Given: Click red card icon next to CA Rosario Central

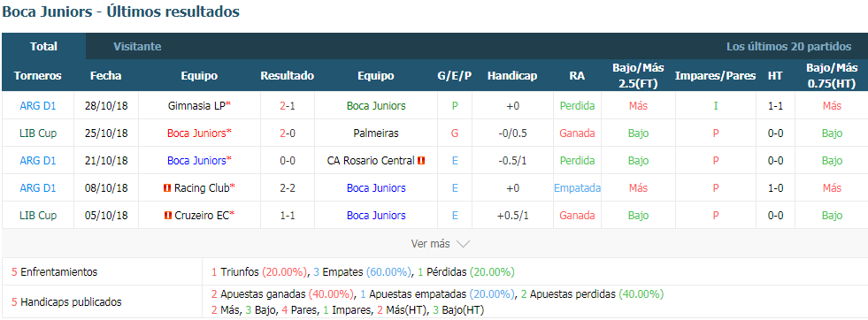Looking at the screenshot, I should click(x=421, y=161).
